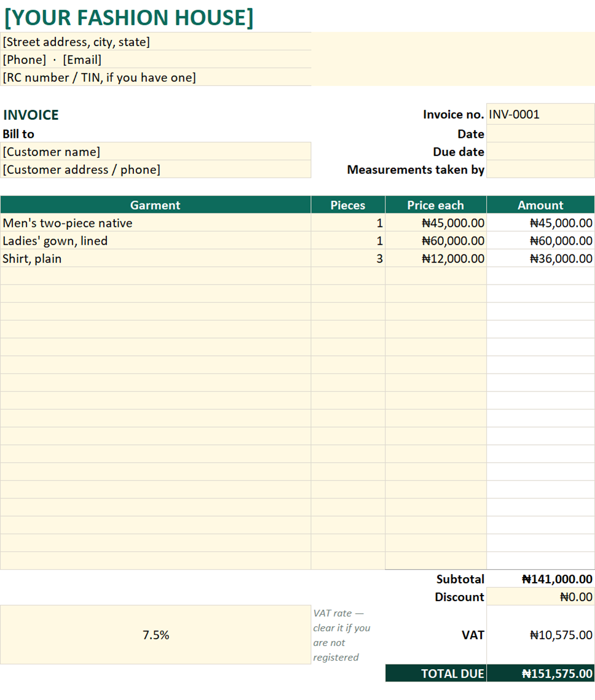The height and width of the screenshot is (700, 595).
Task: Select the ₦36,000.00 amount cell
Action: (540, 259)
